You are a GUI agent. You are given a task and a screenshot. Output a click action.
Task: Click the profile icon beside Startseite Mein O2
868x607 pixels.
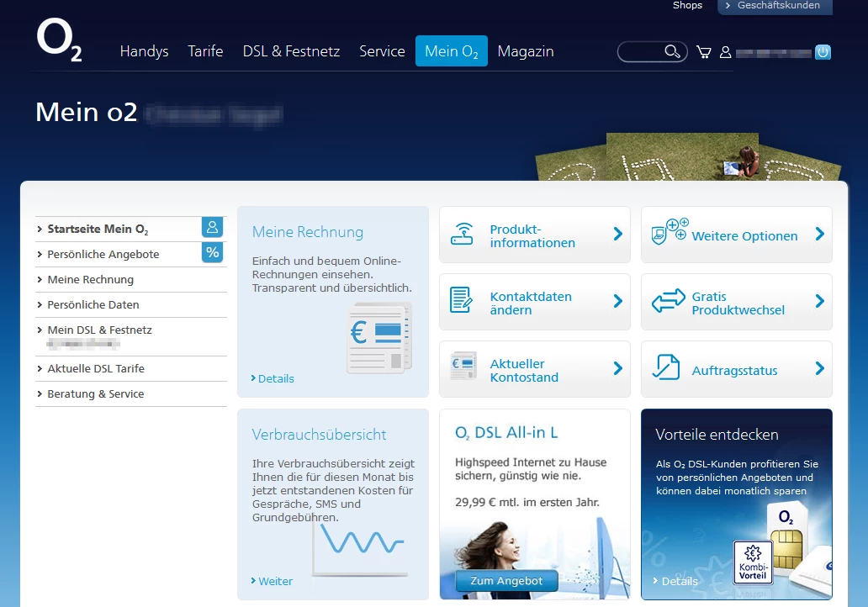click(x=212, y=228)
